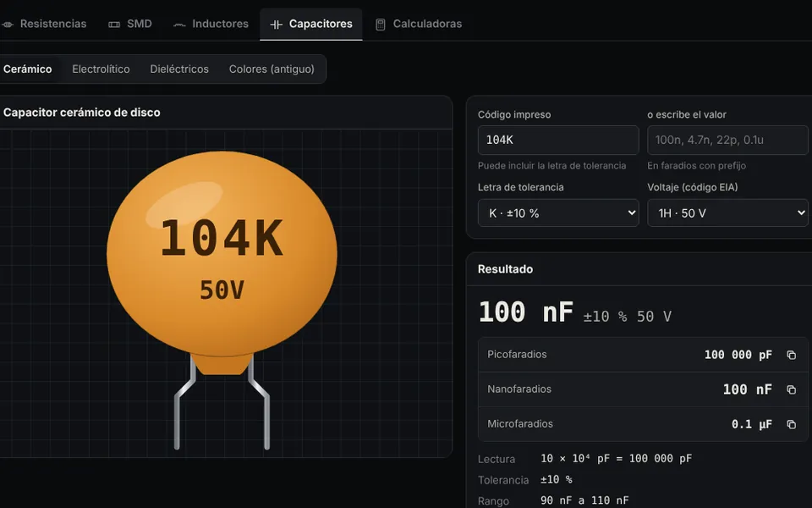Image resolution: width=812 pixels, height=508 pixels.
Task: Open the Letra de tolerancia dropdown
Action: point(558,213)
